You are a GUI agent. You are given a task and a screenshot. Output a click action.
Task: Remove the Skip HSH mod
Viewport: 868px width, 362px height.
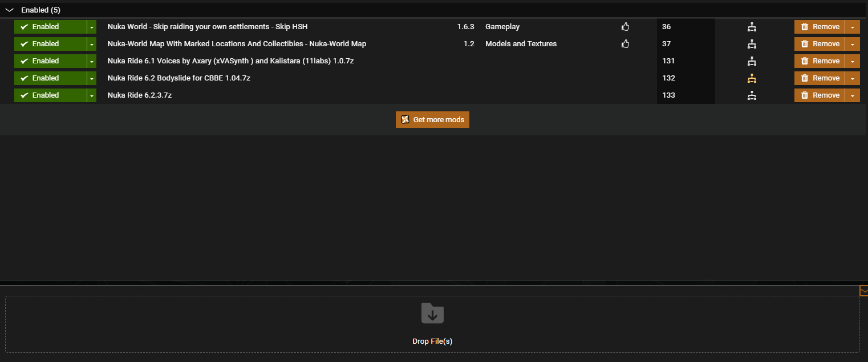[x=820, y=27]
